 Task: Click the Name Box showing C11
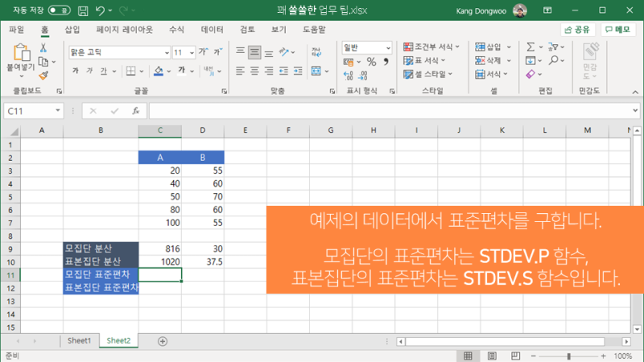click(34, 111)
